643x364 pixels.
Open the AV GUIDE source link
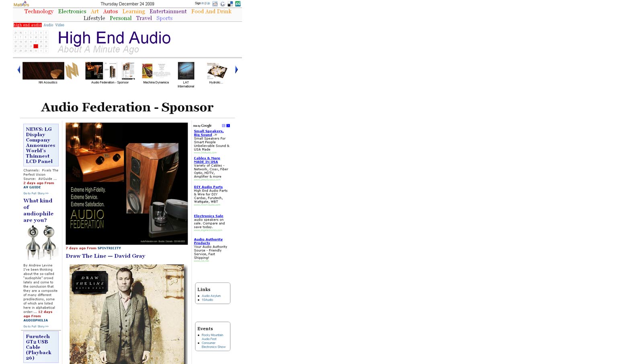tap(32, 187)
